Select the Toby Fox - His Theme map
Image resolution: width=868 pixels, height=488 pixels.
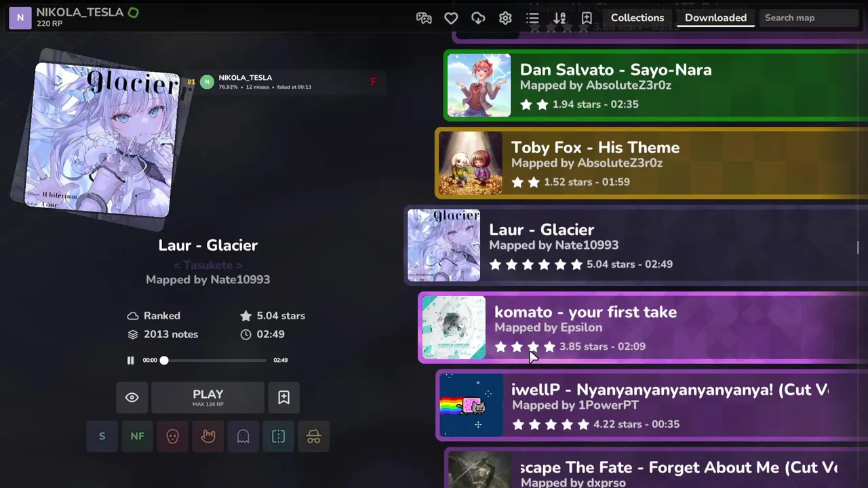(651, 163)
